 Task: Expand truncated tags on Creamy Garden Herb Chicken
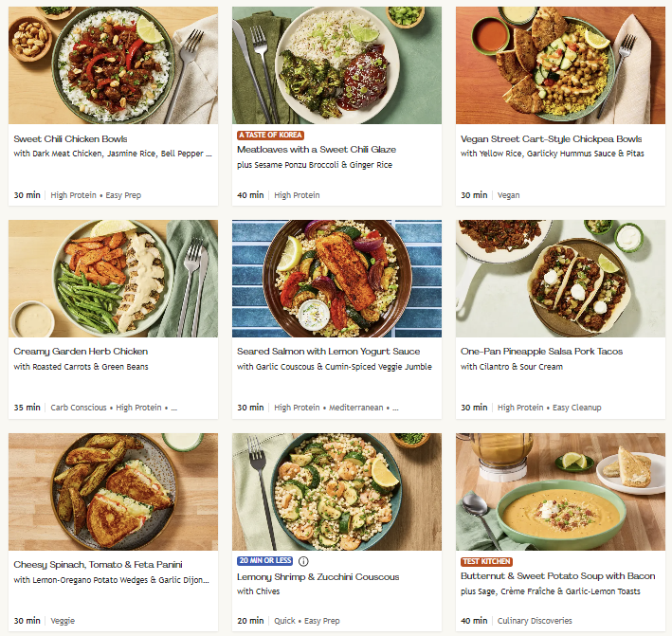coord(173,408)
